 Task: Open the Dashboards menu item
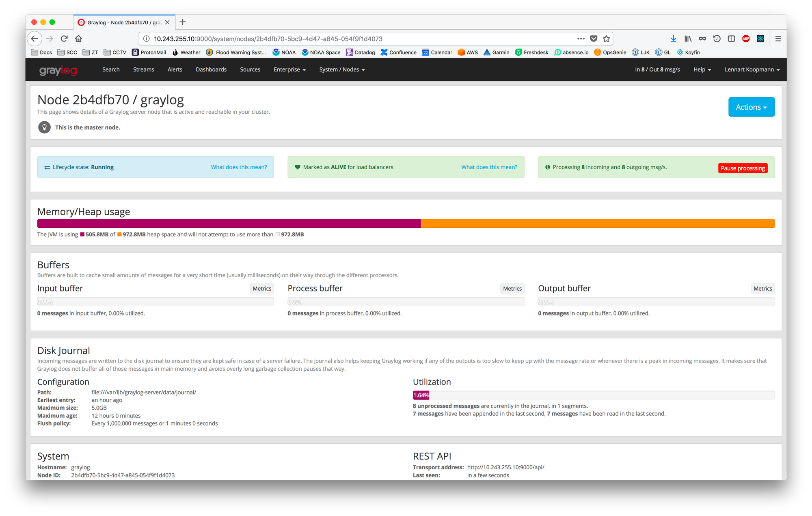pos(211,69)
